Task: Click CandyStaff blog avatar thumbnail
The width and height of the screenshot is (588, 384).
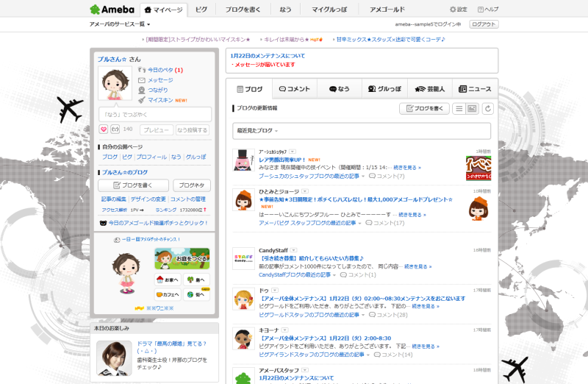Action: [243, 259]
